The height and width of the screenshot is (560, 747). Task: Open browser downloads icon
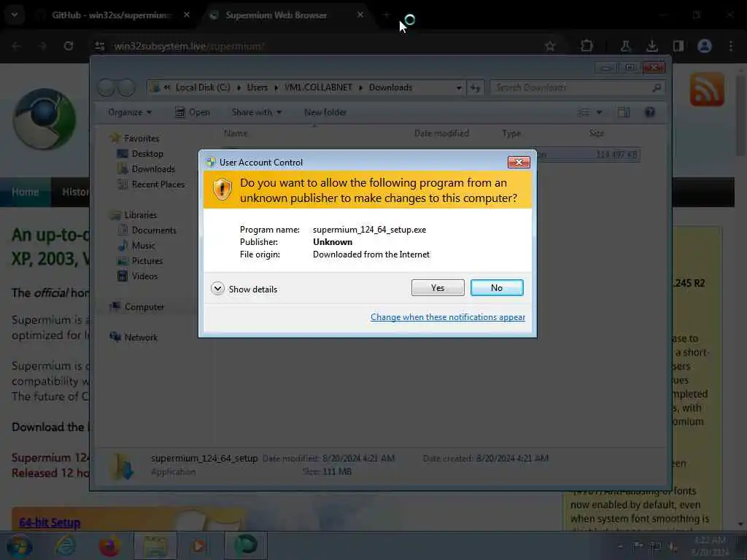tap(651, 46)
